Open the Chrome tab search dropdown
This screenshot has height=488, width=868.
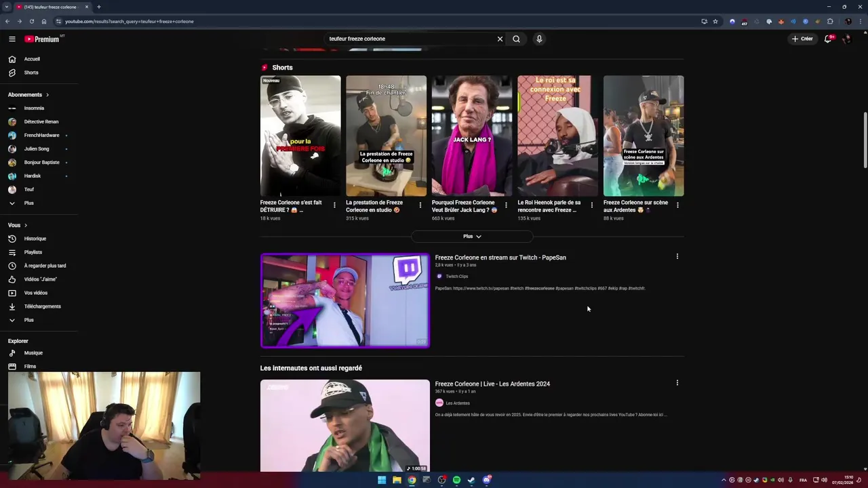point(5,7)
